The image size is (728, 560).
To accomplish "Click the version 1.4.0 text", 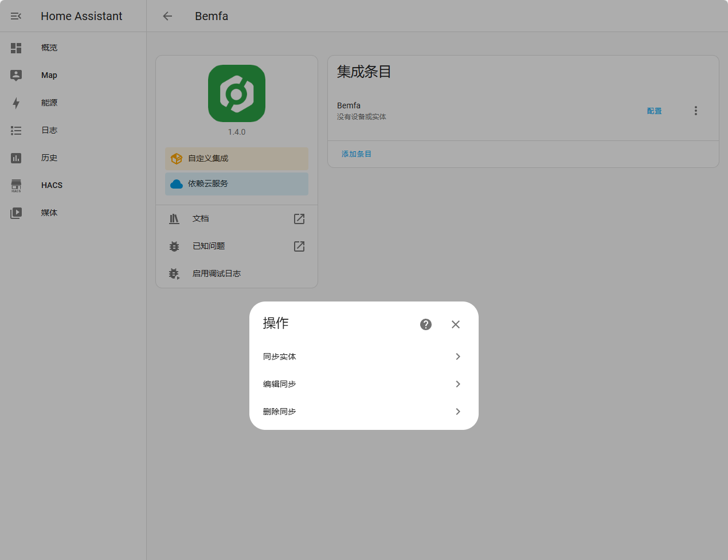I will (237, 132).
